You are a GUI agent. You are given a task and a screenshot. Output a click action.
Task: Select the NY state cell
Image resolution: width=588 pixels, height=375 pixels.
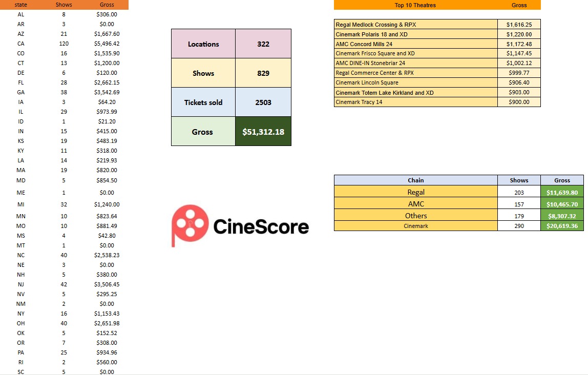20,314
